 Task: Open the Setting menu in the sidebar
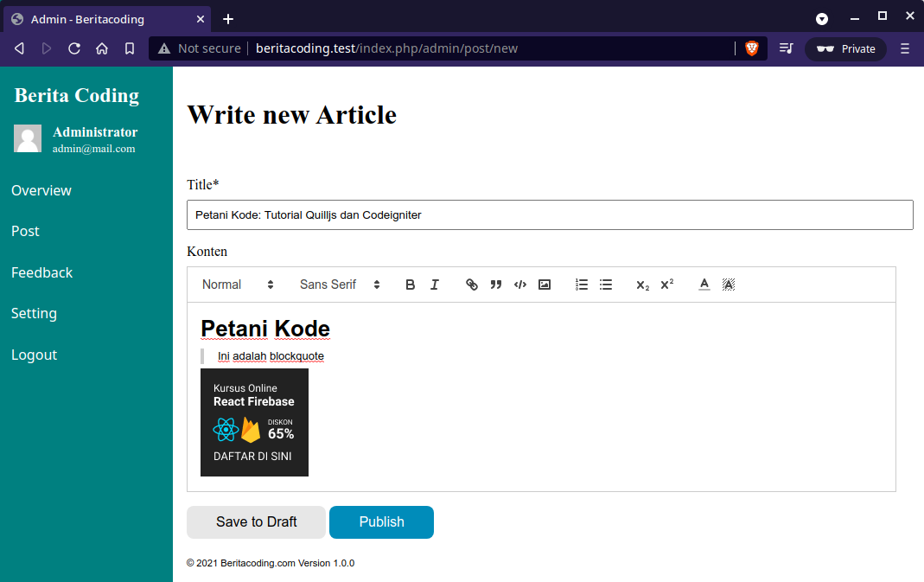click(34, 313)
